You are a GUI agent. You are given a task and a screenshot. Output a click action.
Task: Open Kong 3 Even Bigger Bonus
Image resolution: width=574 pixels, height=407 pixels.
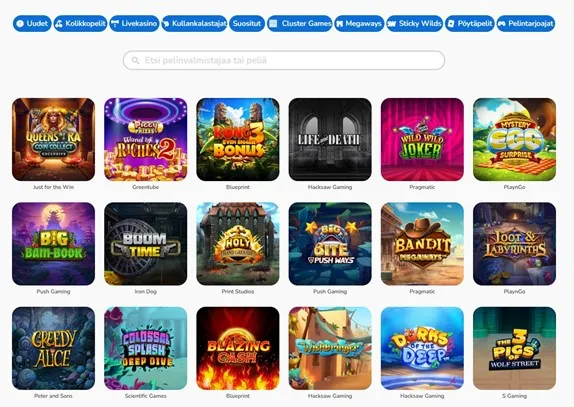tap(238, 139)
